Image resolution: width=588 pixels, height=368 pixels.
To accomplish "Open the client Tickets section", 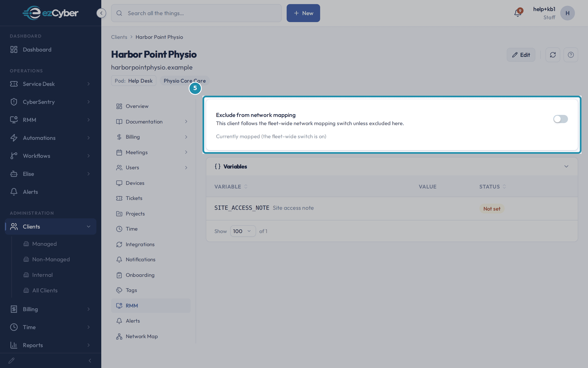I will (x=151, y=198).
